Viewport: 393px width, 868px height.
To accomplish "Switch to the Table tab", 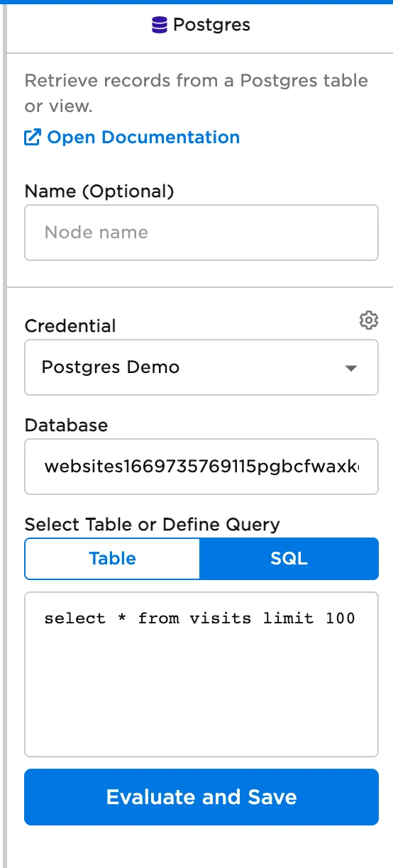I will pos(113,558).
